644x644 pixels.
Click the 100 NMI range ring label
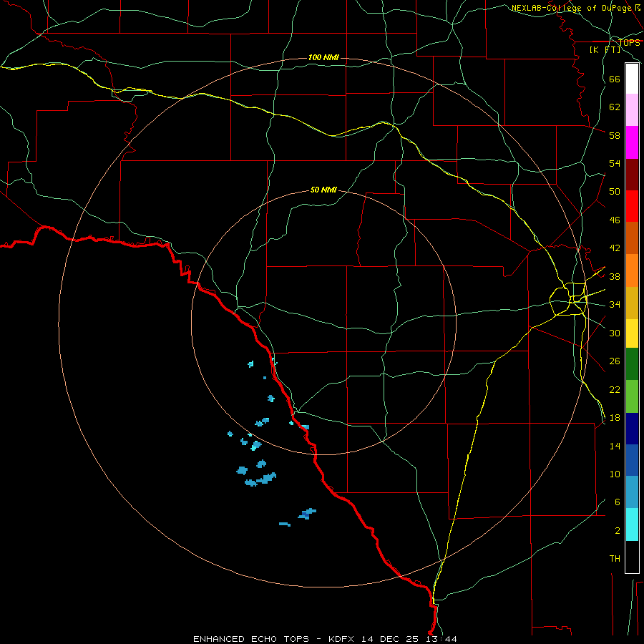click(323, 57)
